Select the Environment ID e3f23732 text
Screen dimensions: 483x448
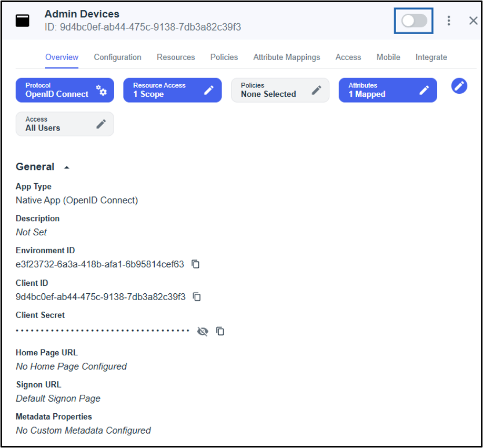point(100,264)
